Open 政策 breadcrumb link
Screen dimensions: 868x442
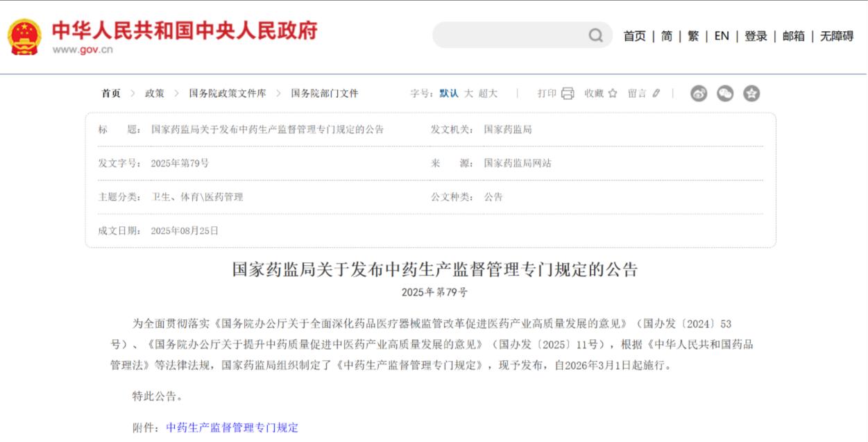[155, 94]
